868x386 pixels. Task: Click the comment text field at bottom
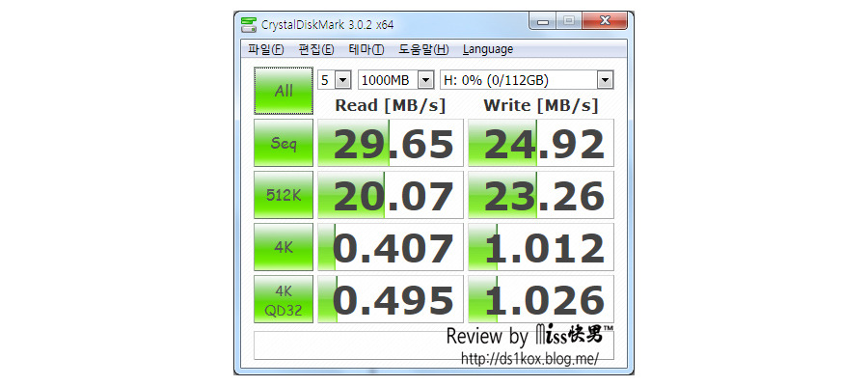pyautogui.click(x=433, y=345)
